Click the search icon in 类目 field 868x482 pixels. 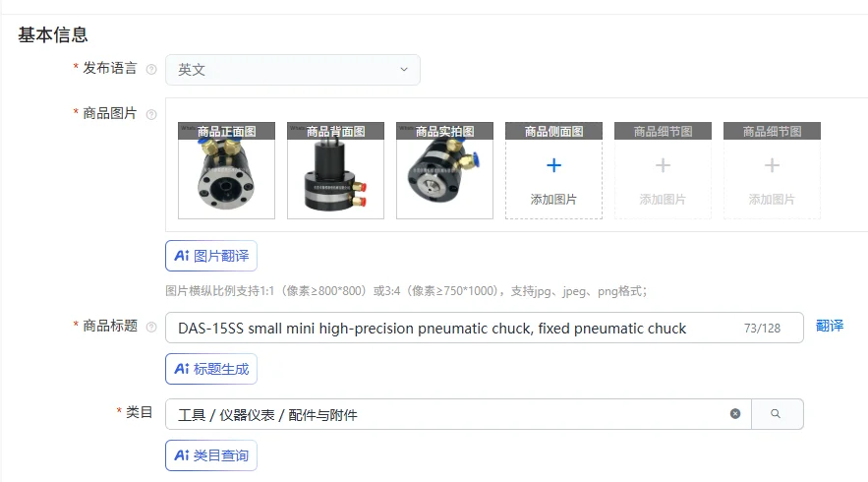(776, 414)
